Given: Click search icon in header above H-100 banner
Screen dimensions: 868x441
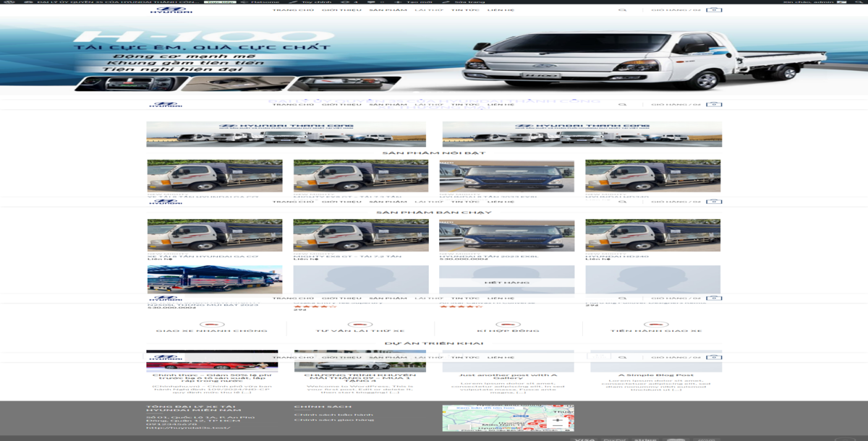Looking at the screenshot, I should pos(622,10).
